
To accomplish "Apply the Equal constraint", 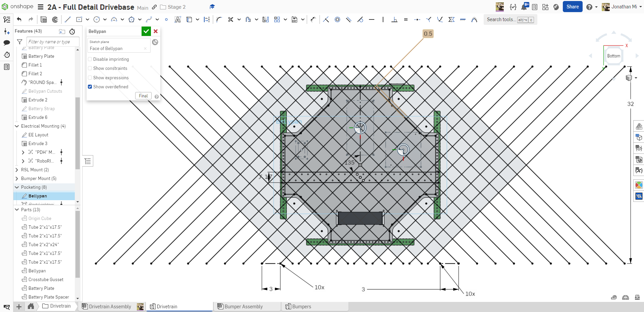I will coord(406,19).
